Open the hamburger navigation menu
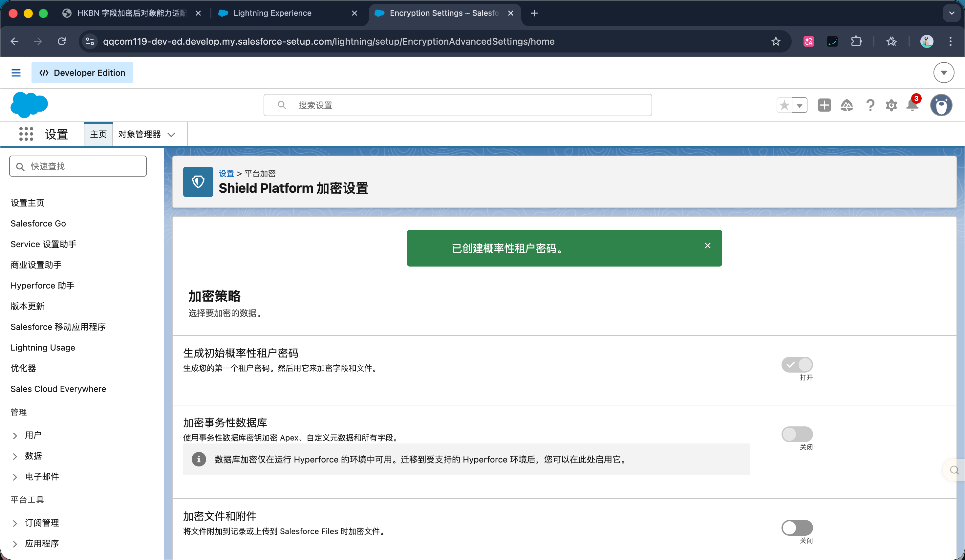965x560 pixels. click(x=16, y=73)
